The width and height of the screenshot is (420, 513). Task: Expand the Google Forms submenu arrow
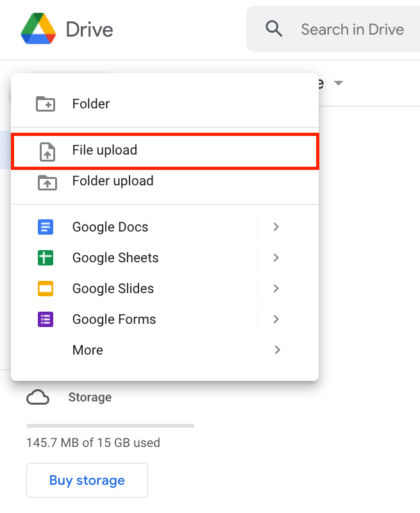point(276,319)
